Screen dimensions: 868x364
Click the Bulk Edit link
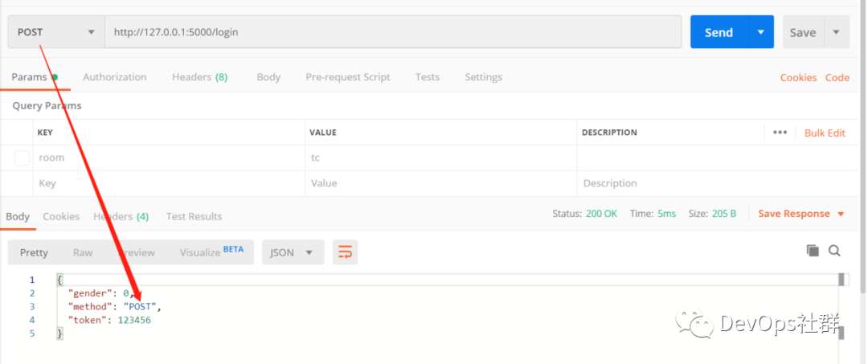(825, 133)
